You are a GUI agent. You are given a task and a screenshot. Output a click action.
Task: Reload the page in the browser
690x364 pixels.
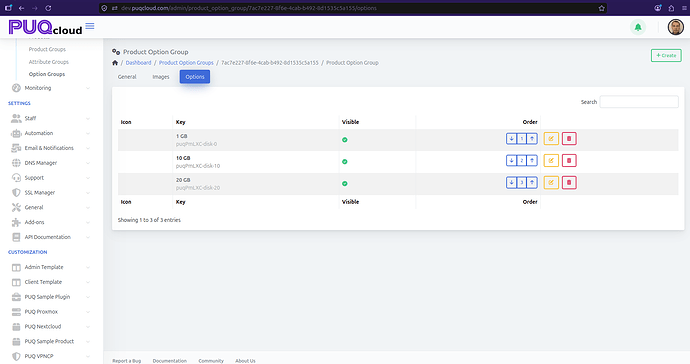click(x=48, y=8)
